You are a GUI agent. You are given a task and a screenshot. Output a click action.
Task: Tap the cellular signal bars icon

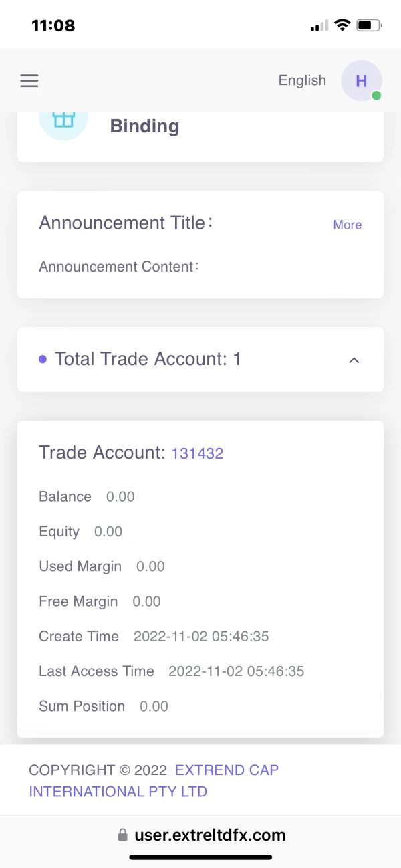click(x=319, y=26)
